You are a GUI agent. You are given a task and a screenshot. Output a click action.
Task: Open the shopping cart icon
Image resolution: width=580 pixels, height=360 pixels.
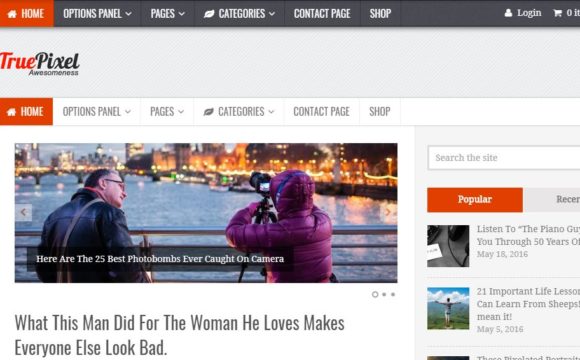tap(557, 13)
